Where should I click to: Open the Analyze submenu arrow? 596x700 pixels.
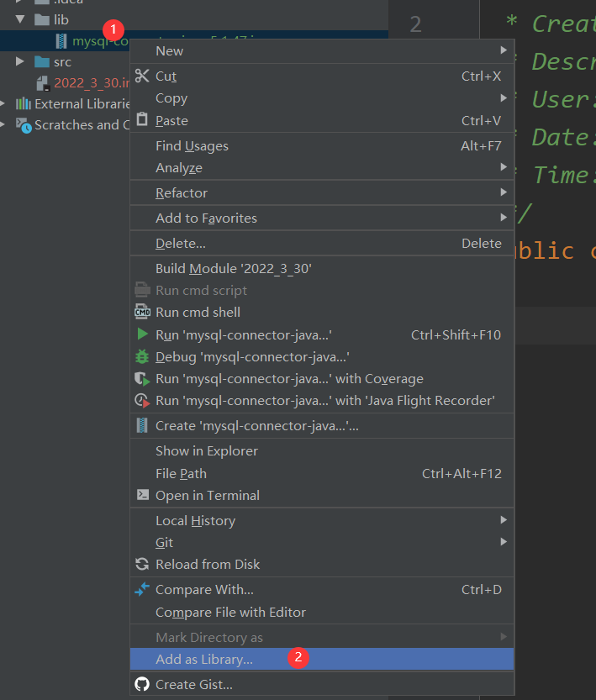pyautogui.click(x=504, y=167)
